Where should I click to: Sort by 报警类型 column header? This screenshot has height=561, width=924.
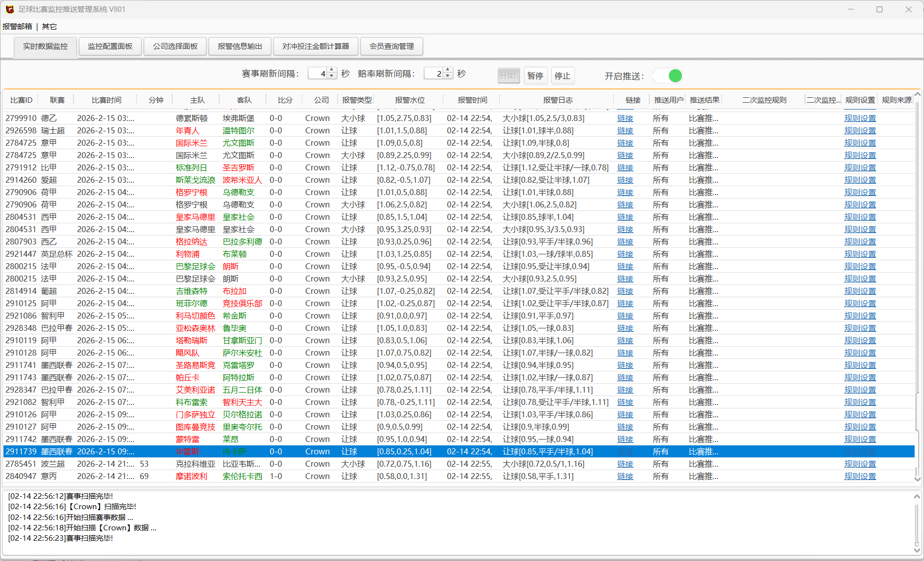coord(357,100)
